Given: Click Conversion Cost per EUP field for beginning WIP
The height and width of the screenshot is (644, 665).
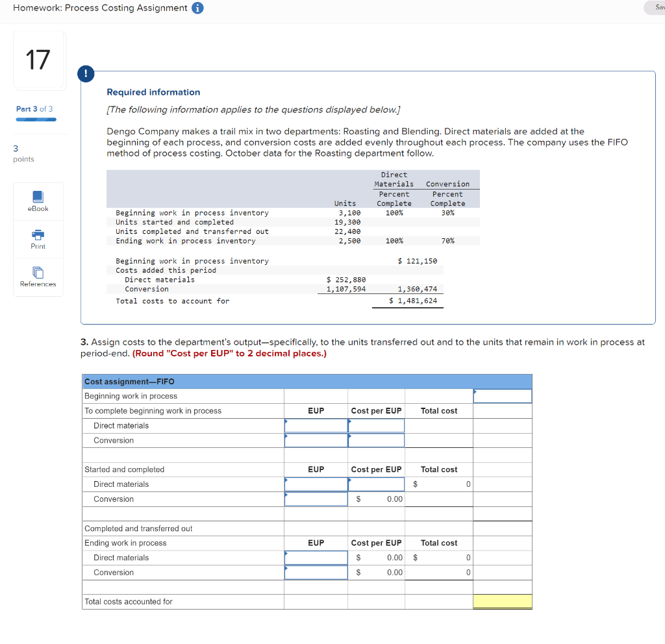Looking at the screenshot, I should click(x=377, y=440).
